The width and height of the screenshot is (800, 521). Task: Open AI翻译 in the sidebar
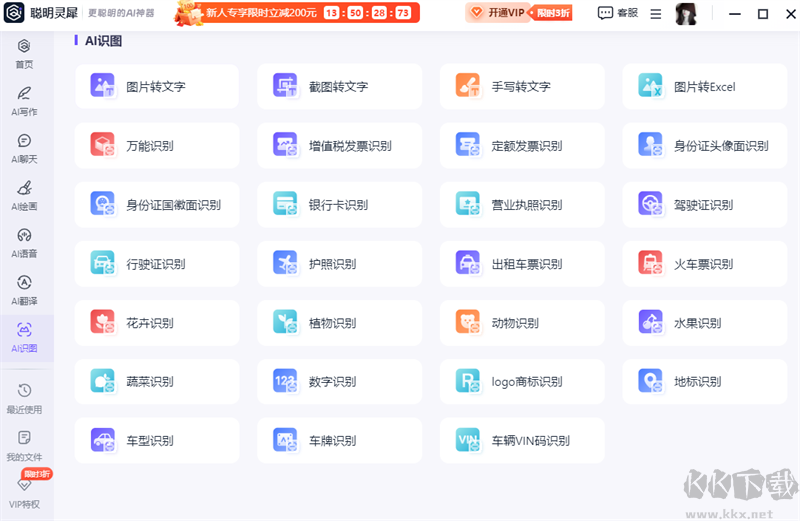coord(24,290)
